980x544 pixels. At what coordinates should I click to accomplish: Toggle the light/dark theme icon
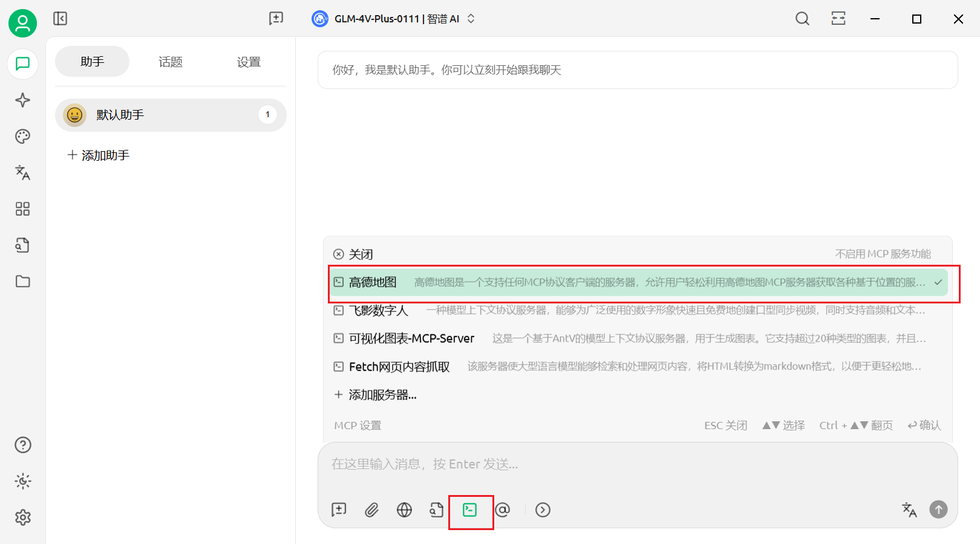coord(23,481)
